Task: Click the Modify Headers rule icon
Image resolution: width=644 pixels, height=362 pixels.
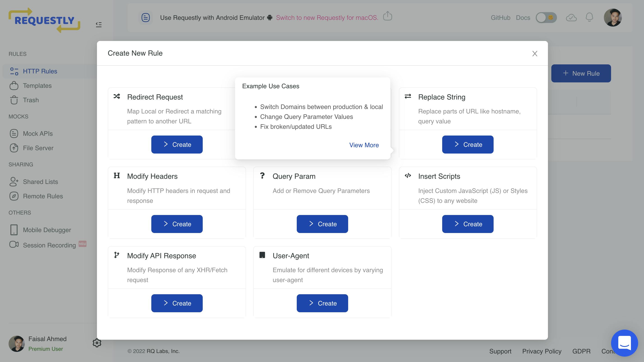Action: (x=117, y=175)
